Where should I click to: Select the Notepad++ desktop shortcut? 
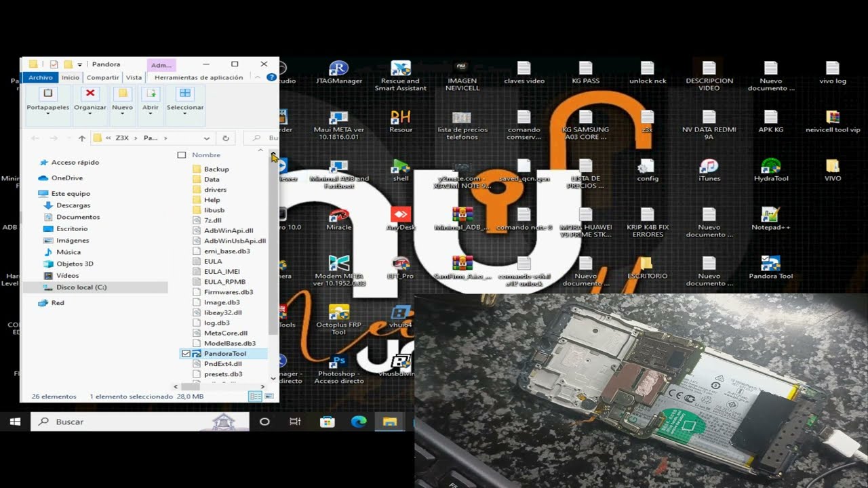pyautogui.click(x=771, y=219)
